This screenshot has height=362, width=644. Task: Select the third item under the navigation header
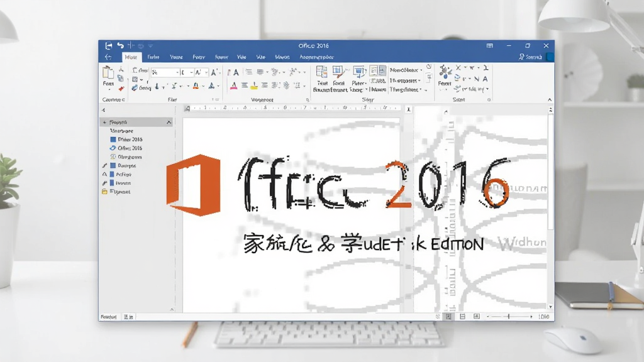pos(126,148)
